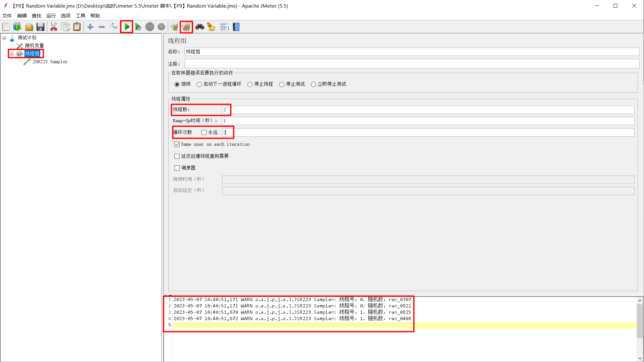The image size is (644, 362).
Task: Select the Start No Pauses toolbar icon
Action: coord(138,27)
